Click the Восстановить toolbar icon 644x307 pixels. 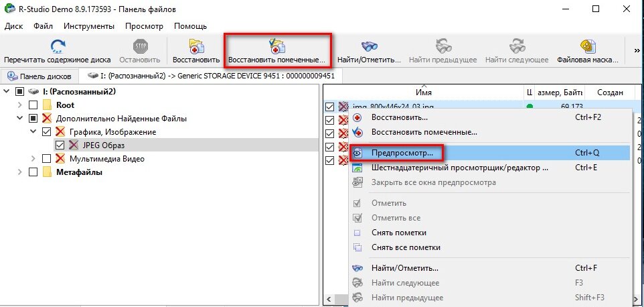click(x=196, y=46)
